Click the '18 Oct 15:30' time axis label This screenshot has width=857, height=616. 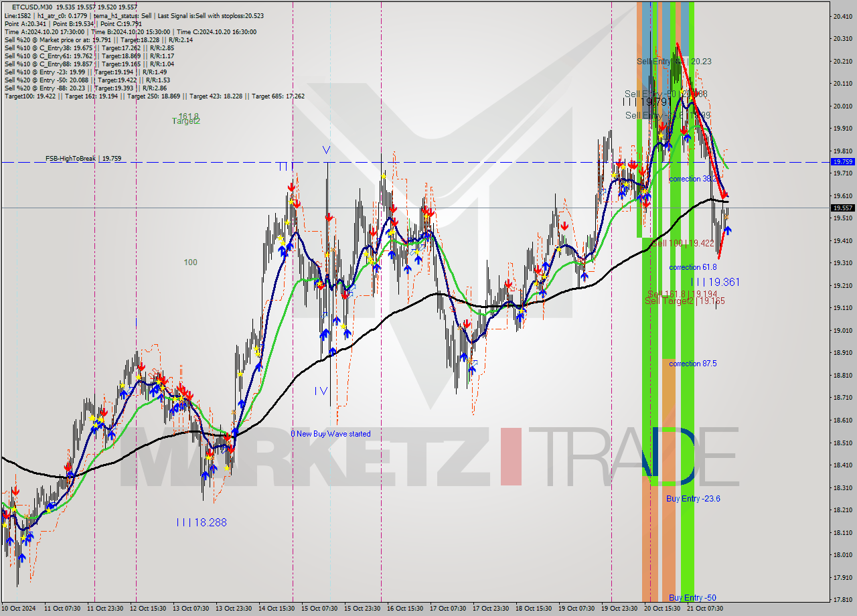tap(534, 609)
